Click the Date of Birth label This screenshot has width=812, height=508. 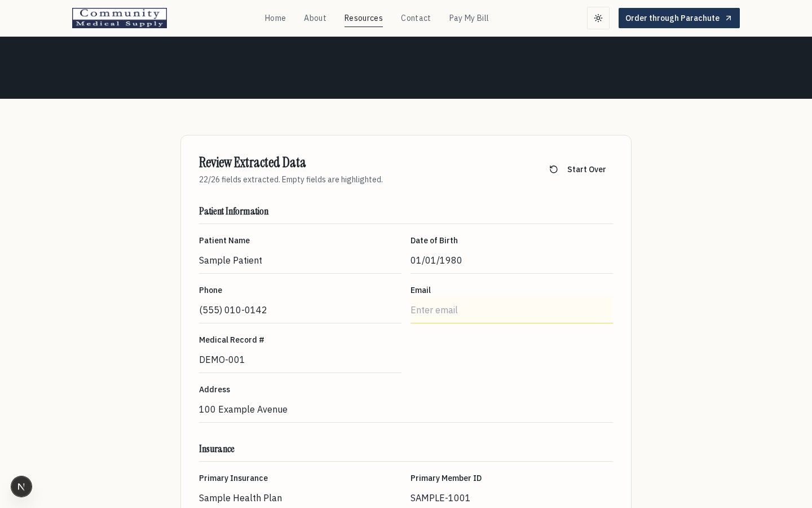434,240
